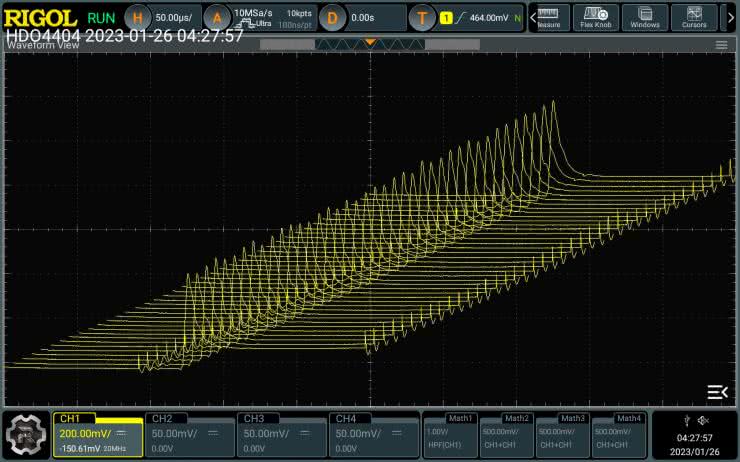
Task: Click the muted speaker sound icon
Action: (x=703, y=420)
